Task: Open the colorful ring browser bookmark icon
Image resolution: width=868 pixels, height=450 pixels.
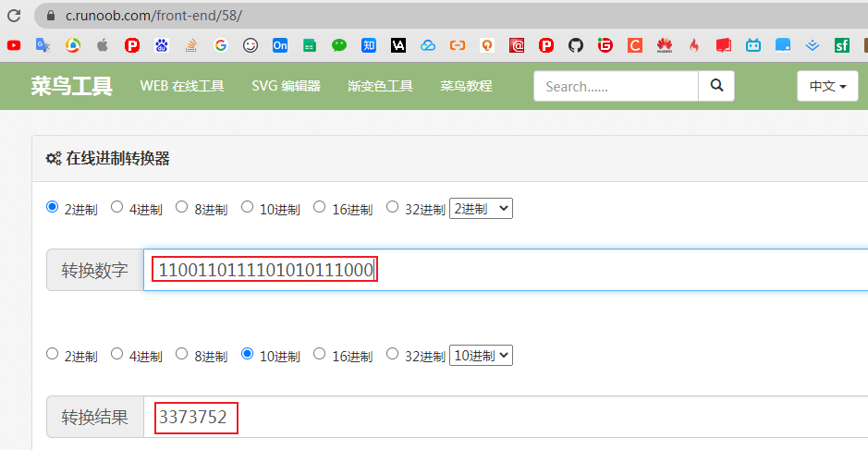Action: pos(73,45)
